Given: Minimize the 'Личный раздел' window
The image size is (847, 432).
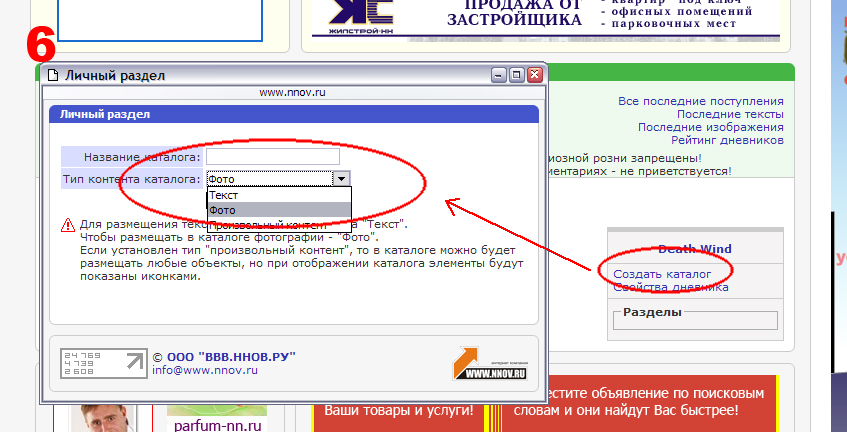Looking at the screenshot, I should pyautogui.click(x=499, y=75).
